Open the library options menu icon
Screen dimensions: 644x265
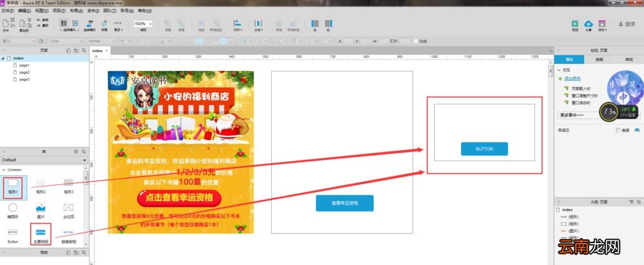click(76, 152)
